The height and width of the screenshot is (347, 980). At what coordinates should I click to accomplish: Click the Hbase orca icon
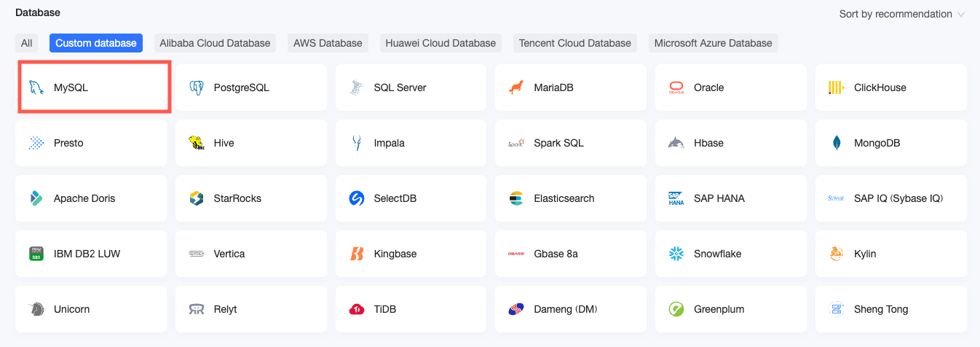[x=676, y=143]
